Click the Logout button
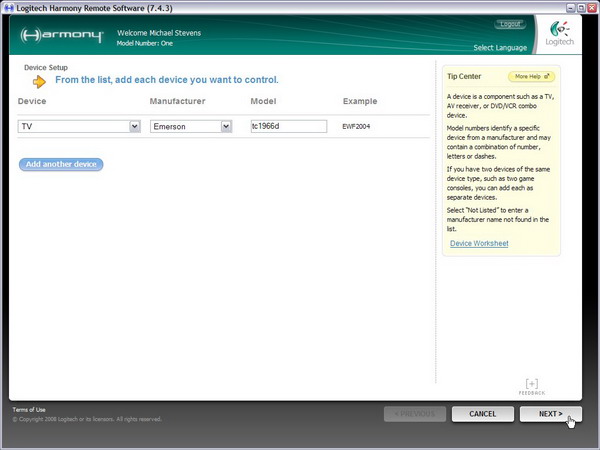 510,24
